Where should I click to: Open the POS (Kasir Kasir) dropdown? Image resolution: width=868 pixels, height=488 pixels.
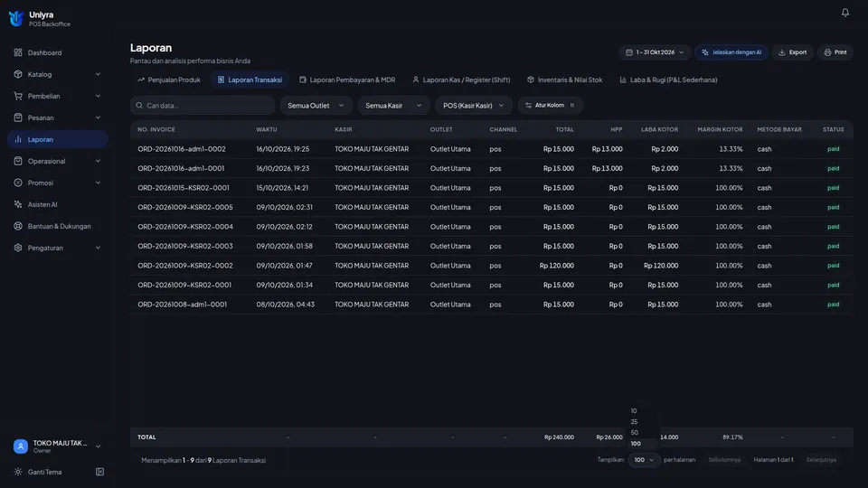click(473, 105)
